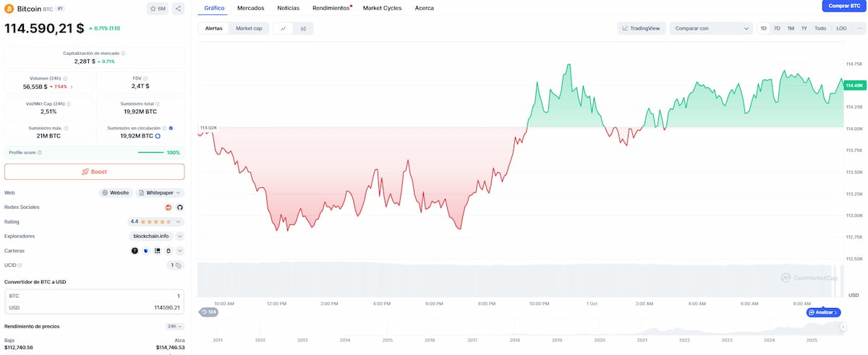868x355 pixels.
Task: Open the 24h price performance dropdown
Action: (175, 326)
